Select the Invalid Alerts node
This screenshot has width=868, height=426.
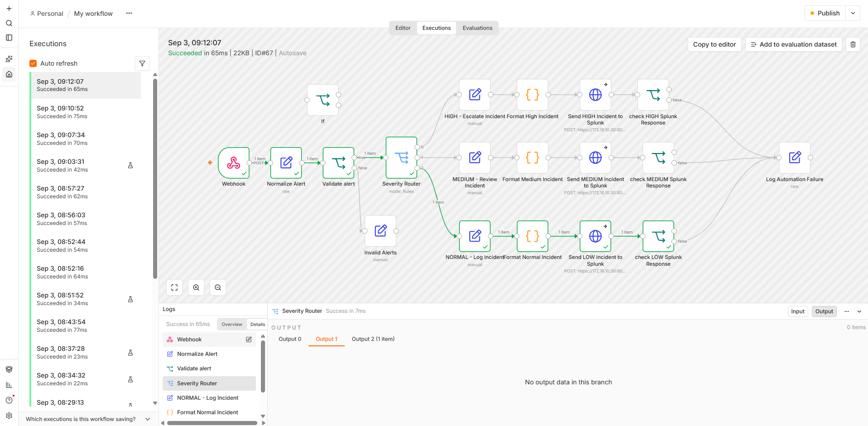pyautogui.click(x=381, y=231)
